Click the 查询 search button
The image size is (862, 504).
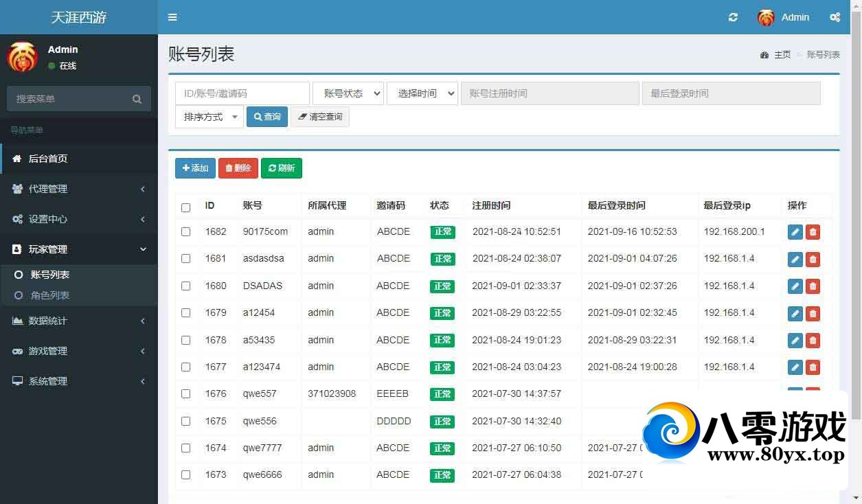(x=267, y=117)
